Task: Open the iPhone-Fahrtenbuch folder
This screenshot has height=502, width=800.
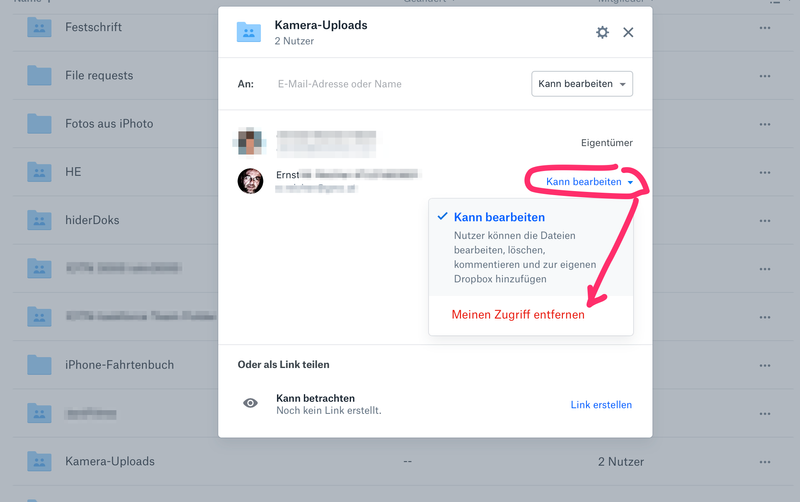Action: click(119, 365)
